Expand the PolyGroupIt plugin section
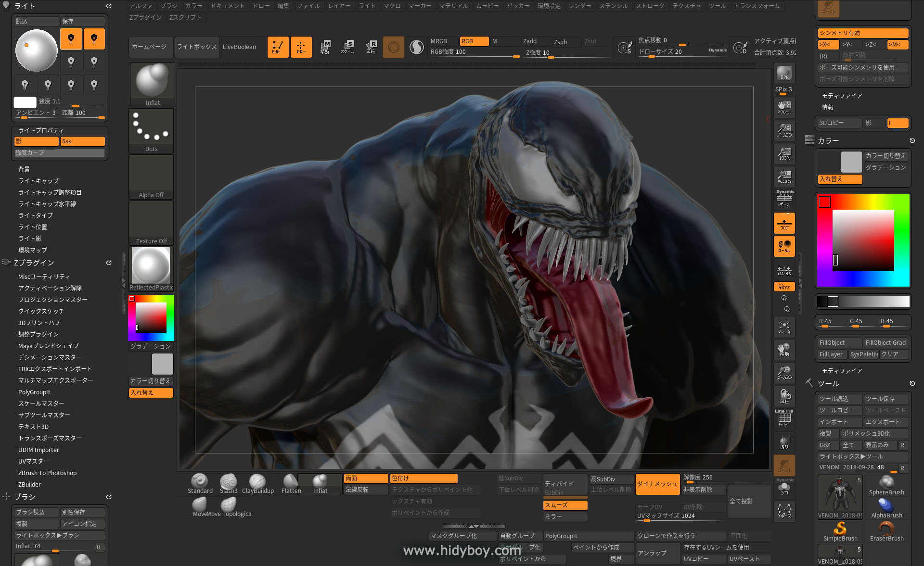This screenshot has width=924, height=566. [34, 392]
